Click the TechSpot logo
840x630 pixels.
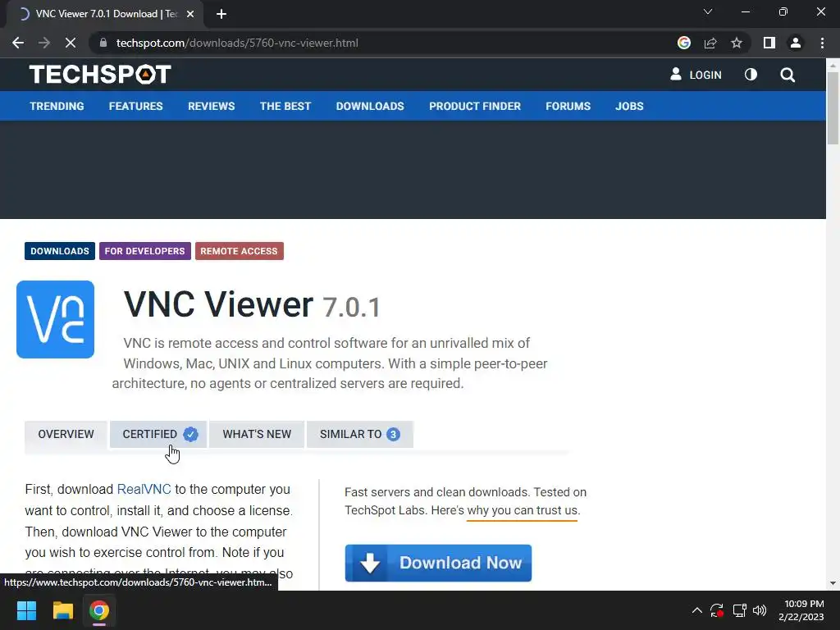[x=100, y=75]
